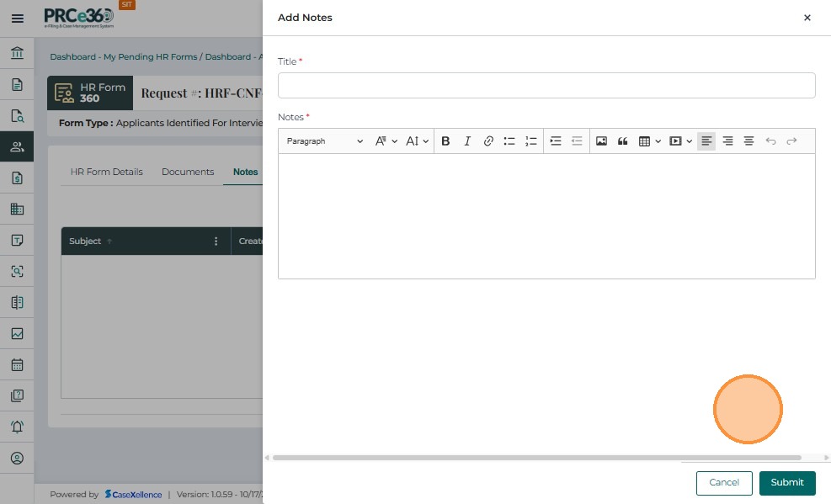Focus the Title input field

pyautogui.click(x=546, y=85)
